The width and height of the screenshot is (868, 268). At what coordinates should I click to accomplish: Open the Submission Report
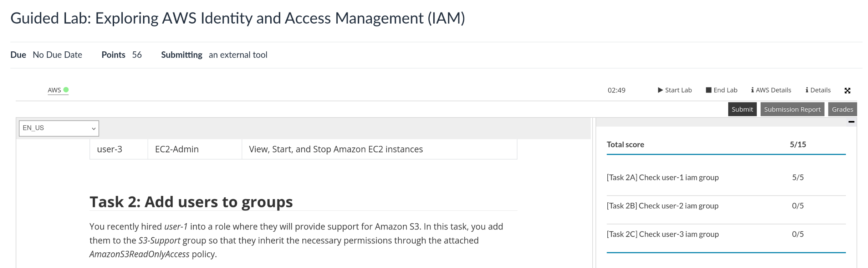click(x=792, y=110)
